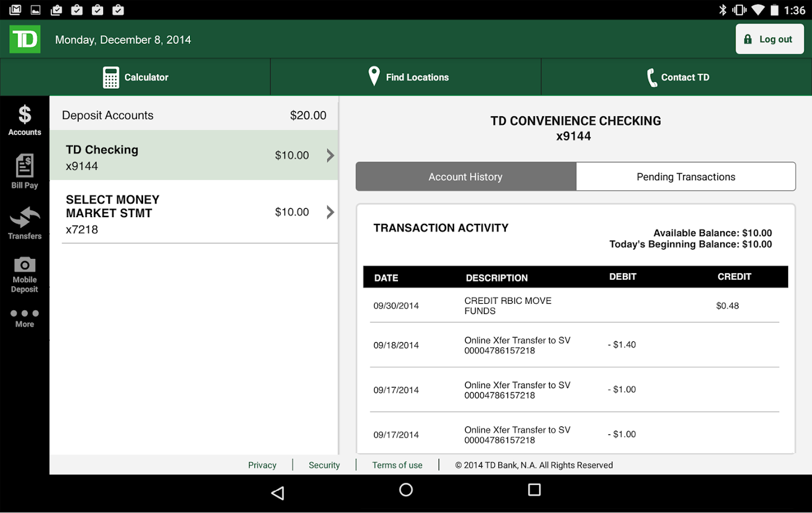
Task: Open Contact TD
Action: (x=677, y=77)
